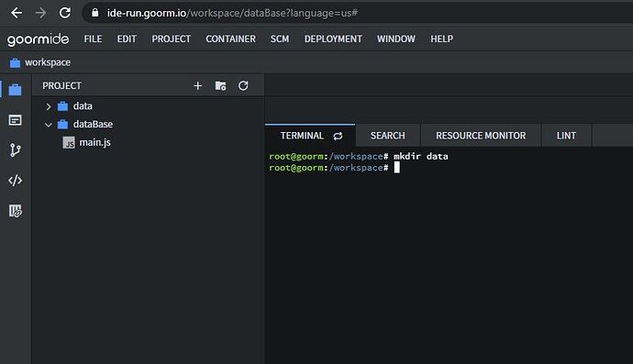Click the workspace breadcrumb label

click(x=48, y=62)
